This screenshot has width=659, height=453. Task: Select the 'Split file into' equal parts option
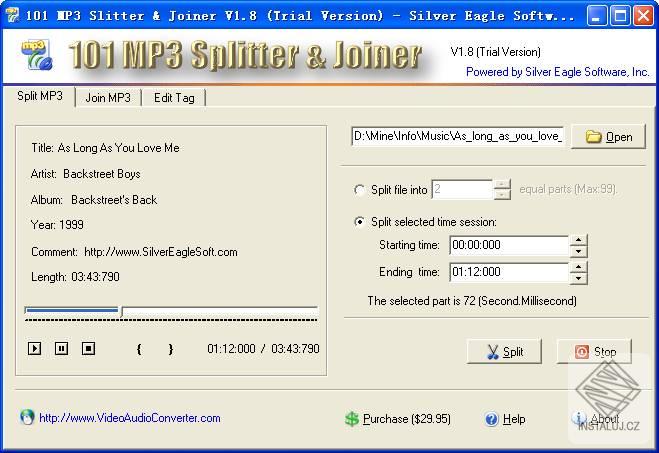(x=359, y=190)
